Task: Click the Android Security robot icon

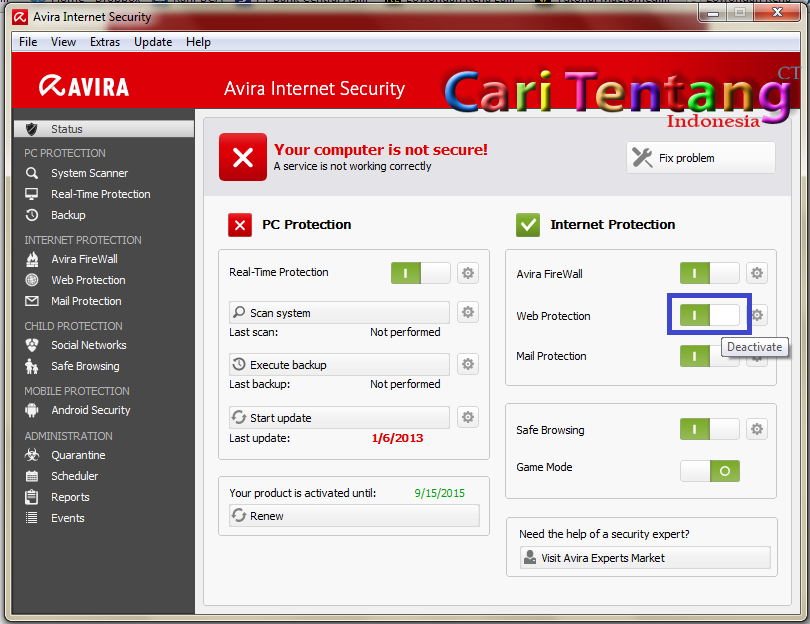Action: [x=32, y=410]
